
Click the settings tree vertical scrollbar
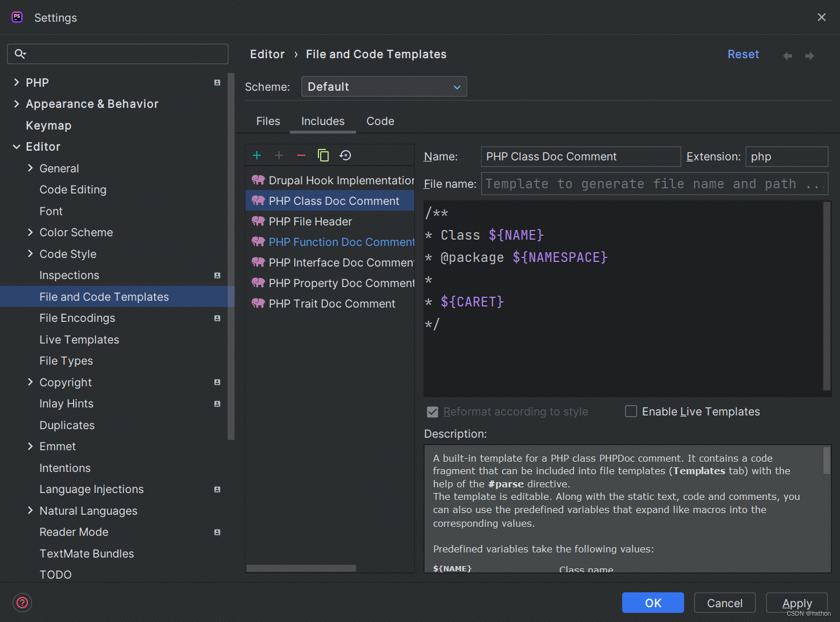point(231,256)
